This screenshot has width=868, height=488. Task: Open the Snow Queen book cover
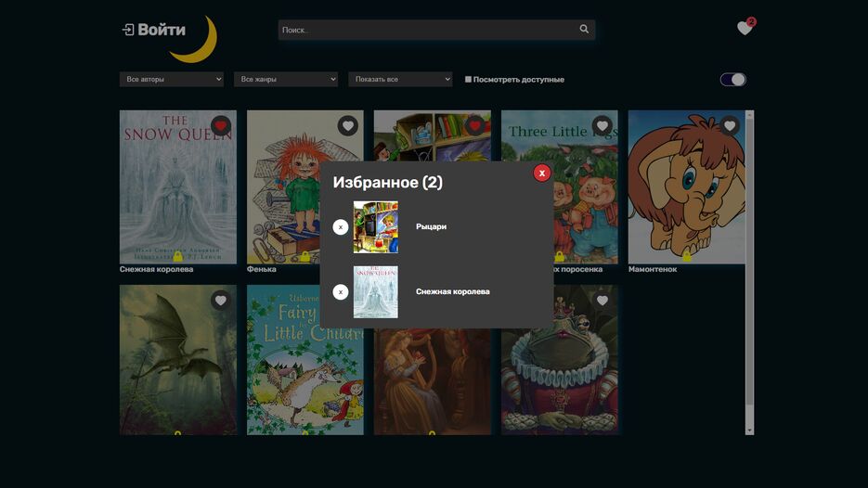pyautogui.click(x=177, y=187)
